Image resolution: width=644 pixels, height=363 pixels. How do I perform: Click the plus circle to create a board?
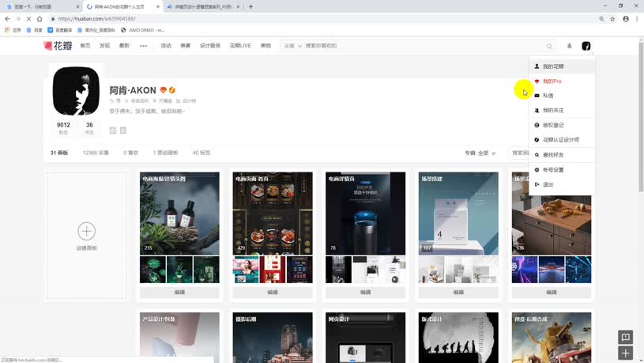click(86, 231)
